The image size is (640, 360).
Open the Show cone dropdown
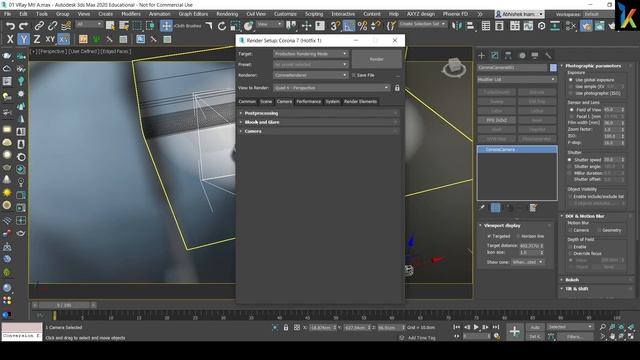point(528,262)
